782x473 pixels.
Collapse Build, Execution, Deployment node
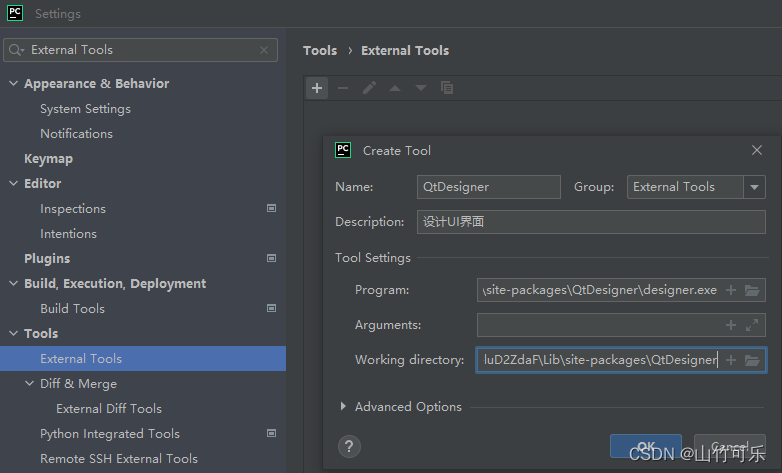click(13, 283)
